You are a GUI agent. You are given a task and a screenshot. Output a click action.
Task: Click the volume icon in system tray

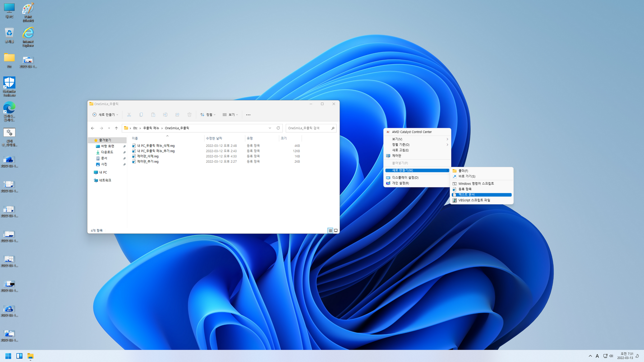pyautogui.click(x=611, y=356)
